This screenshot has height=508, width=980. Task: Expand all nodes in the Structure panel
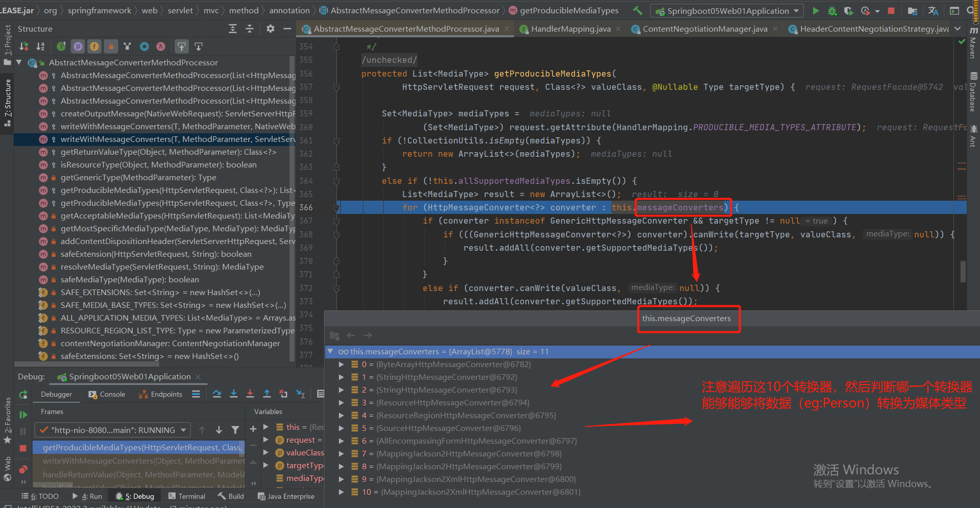click(x=233, y=29)
